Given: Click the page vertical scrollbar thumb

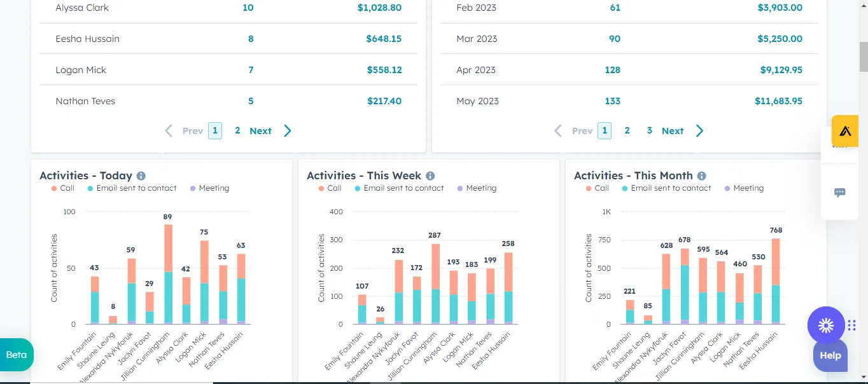Looking at the screenshot, I should click(x=864, y=57).
